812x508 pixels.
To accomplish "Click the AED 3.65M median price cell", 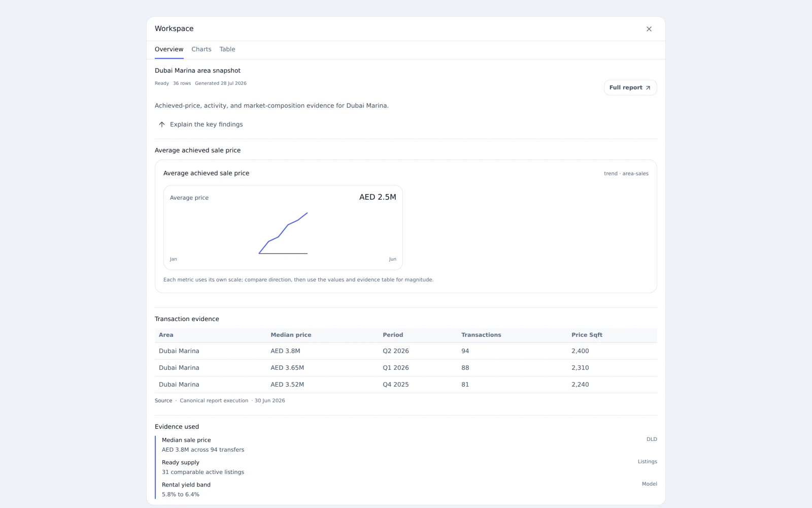I will [x=287, y=368].
